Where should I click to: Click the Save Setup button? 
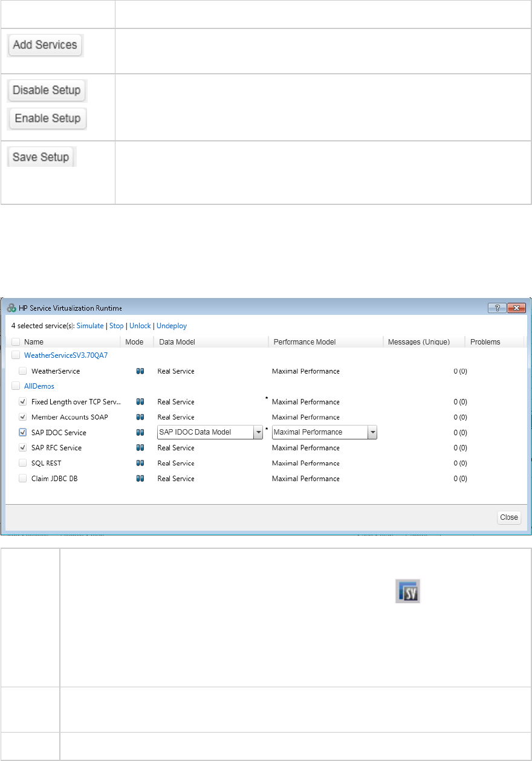41,157
